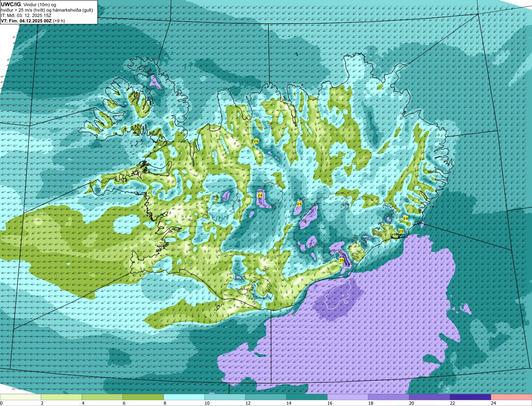Viewport: 532px width, 406px height.
Task: Click the 'hviður > 25 m/s (hvítt)' description line
Action: pyautogui.click(x=47, y=10)
